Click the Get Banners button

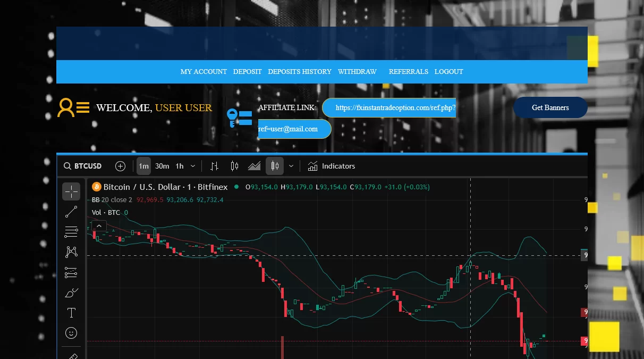(550, 107)
